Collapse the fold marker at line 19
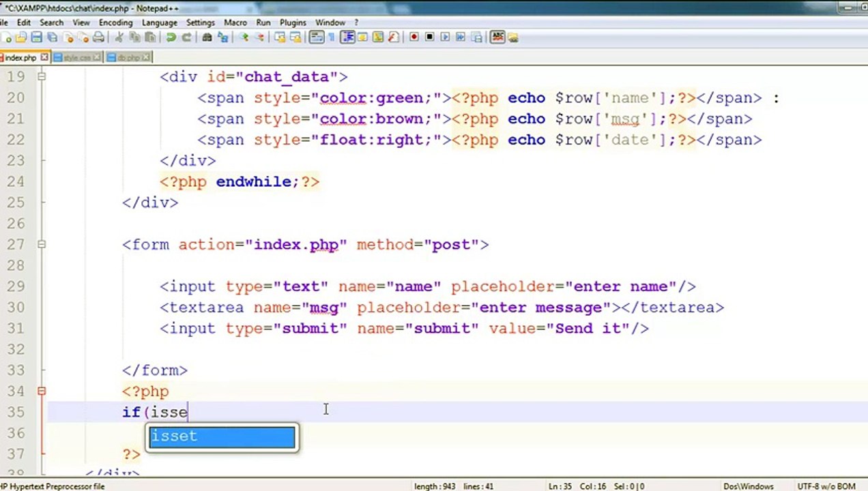 (42, 76)
